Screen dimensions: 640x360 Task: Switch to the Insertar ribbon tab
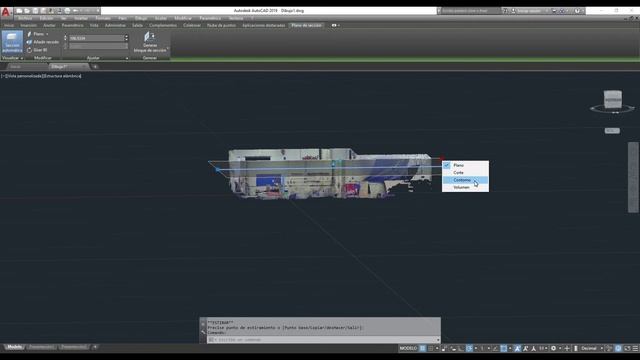click(x=29, y=25)
